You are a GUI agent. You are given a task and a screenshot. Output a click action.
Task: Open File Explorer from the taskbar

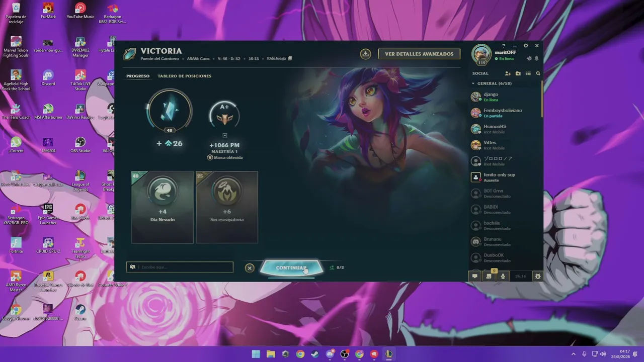(x=271, y=354)
